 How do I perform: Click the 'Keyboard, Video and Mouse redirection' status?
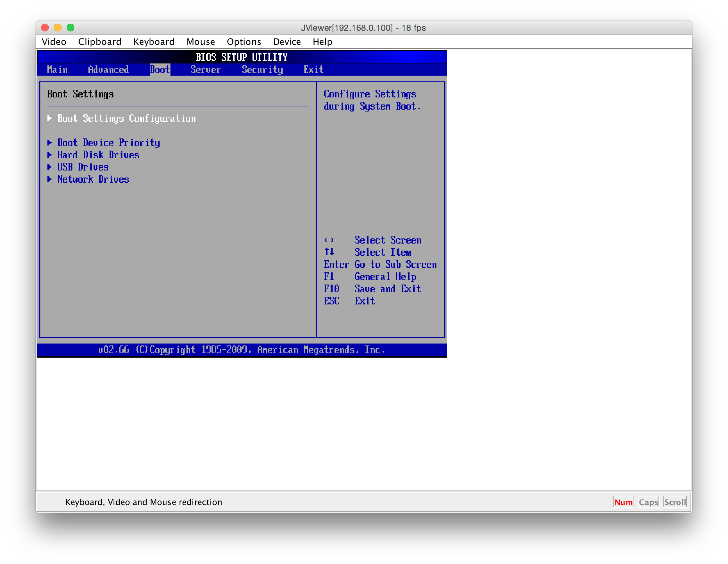(144, 502)
